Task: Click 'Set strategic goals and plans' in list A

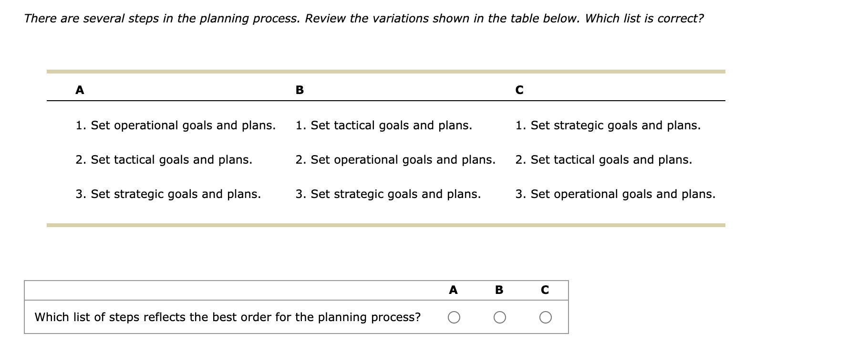Action: point(168,194)
